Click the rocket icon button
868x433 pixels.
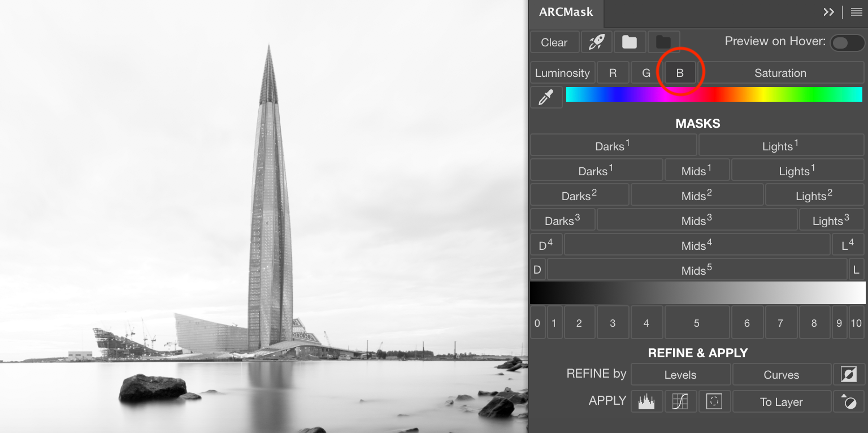pyautogui.click(x=596, y=42)
